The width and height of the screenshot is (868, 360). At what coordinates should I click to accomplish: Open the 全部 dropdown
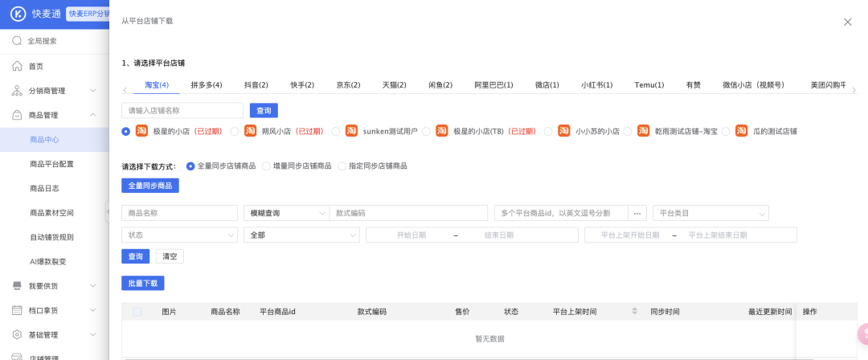[301, 235]
